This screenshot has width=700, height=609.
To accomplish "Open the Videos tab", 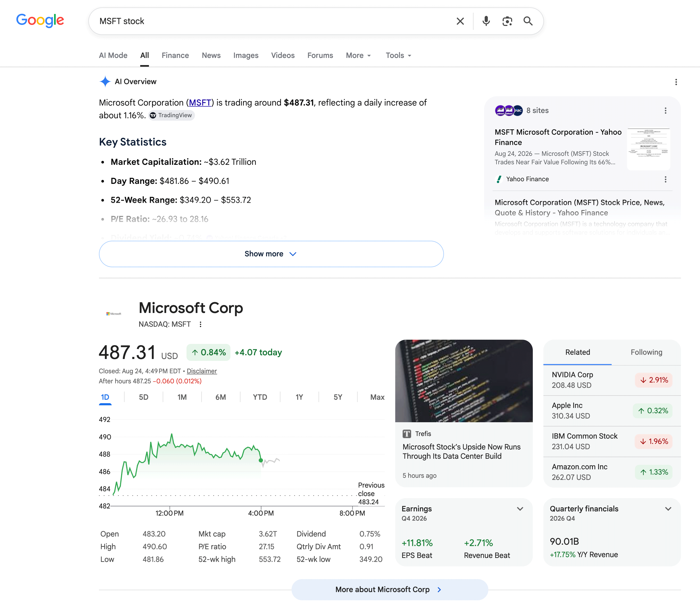I will [283, 55].
